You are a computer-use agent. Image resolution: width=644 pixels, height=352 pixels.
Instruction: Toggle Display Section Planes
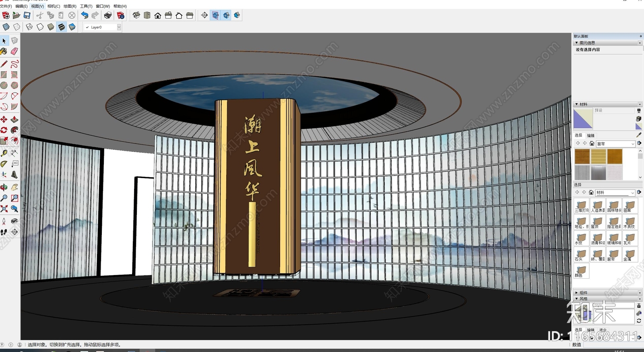pos(216,15)
